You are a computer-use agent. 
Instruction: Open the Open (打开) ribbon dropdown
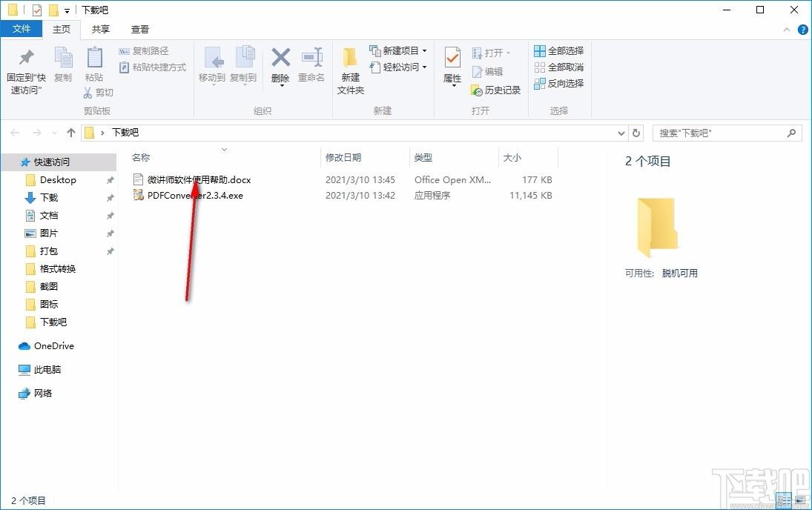click(492, 53)
